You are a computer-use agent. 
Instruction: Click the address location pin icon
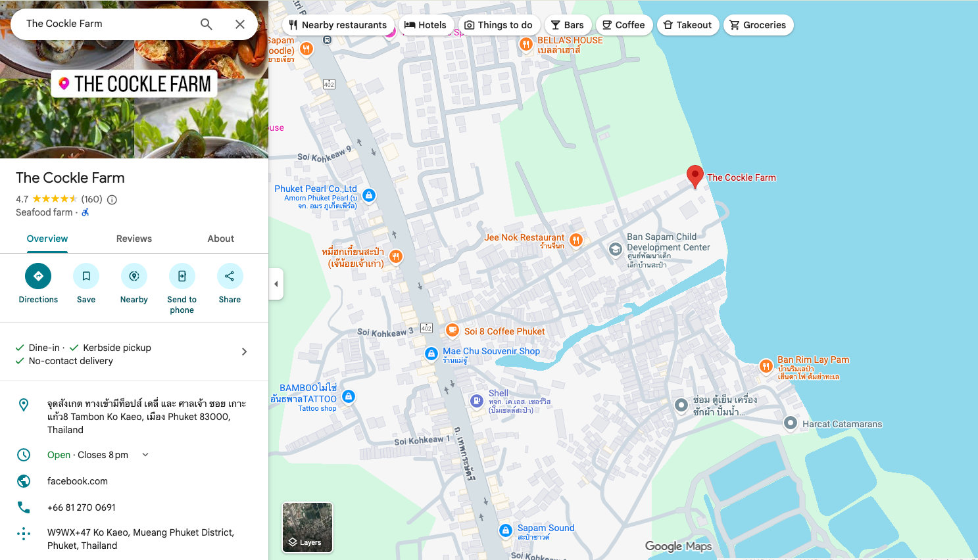(24, 405)
